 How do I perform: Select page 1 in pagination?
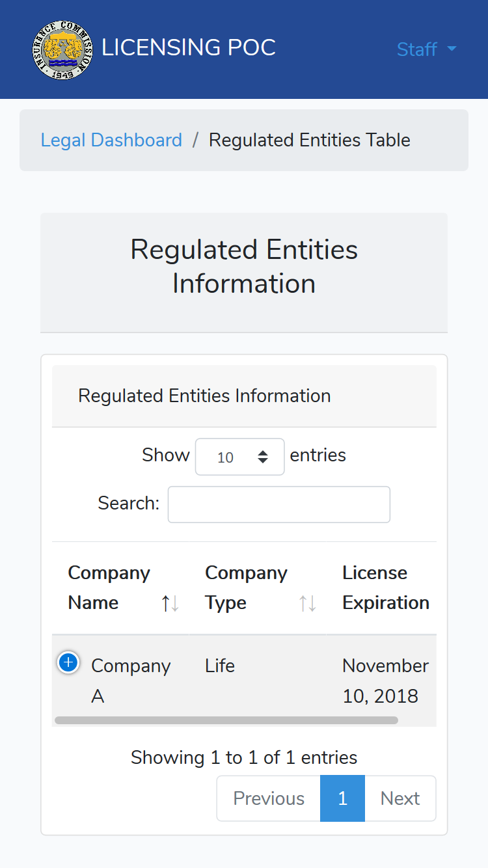(343, 798)
